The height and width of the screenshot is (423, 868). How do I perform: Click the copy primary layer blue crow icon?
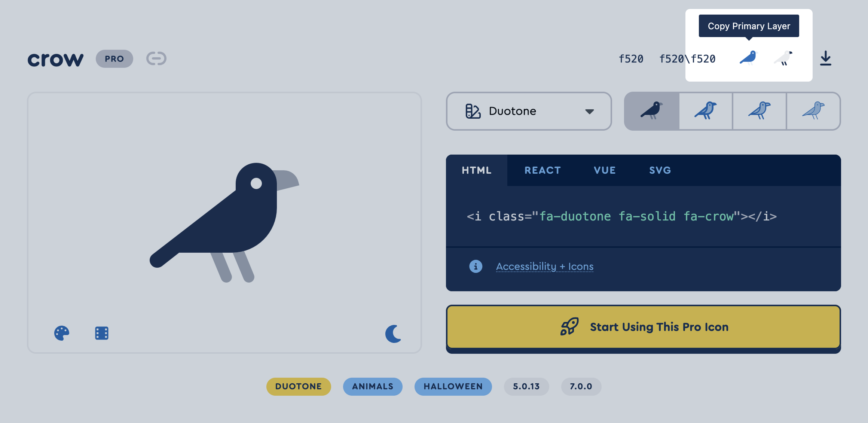pyautogui.click(x=748, y=58)
